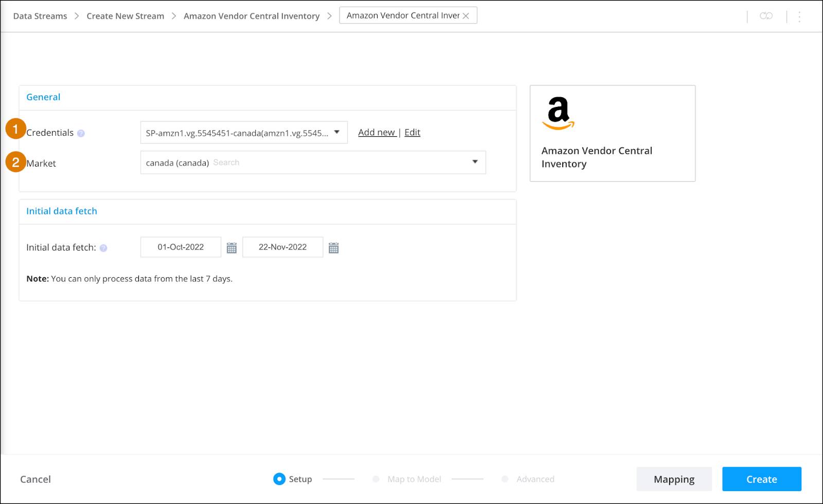Open the SP-amzn1 credentials selection list

(237, 132)
